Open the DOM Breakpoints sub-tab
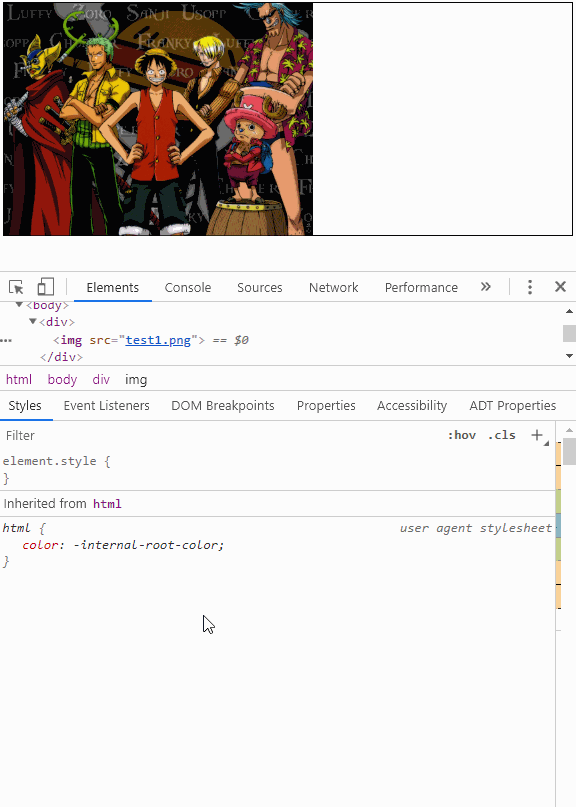Image resolution: width=576 pixels, height=807 pixels. [x=223, y=406]
